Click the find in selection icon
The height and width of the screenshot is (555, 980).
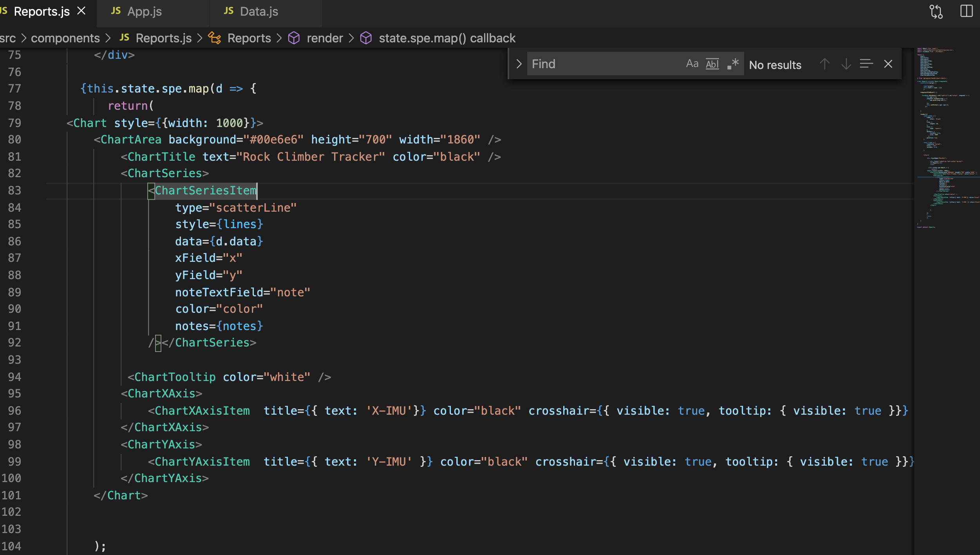[x=866, y=64]
